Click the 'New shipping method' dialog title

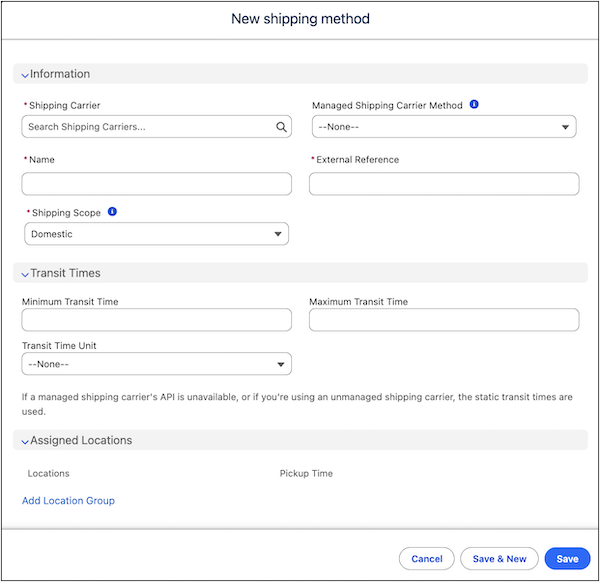(300, 19)
